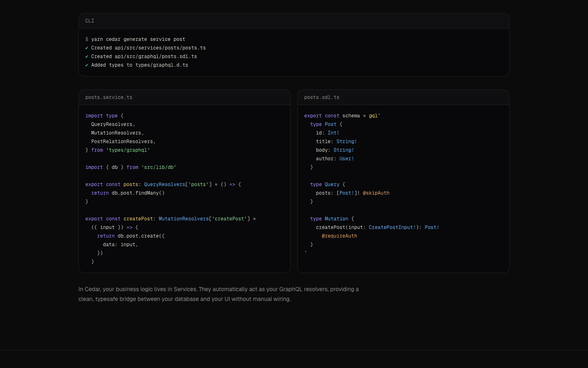Click the "import type {" code line
The width and height of the screenshot is (588, 368).
click(104, 116)
